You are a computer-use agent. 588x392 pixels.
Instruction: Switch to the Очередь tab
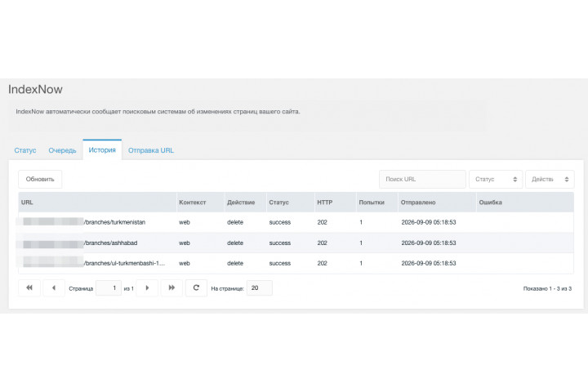click(62, 150)
